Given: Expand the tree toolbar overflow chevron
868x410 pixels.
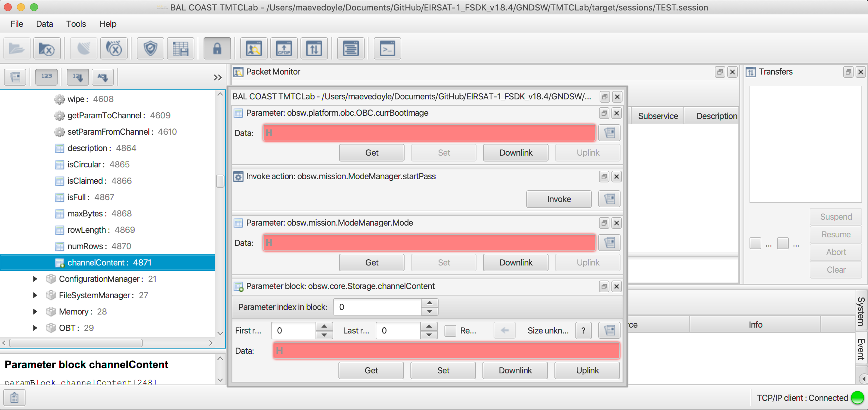Looking at the screenshot, I should 218,77.
